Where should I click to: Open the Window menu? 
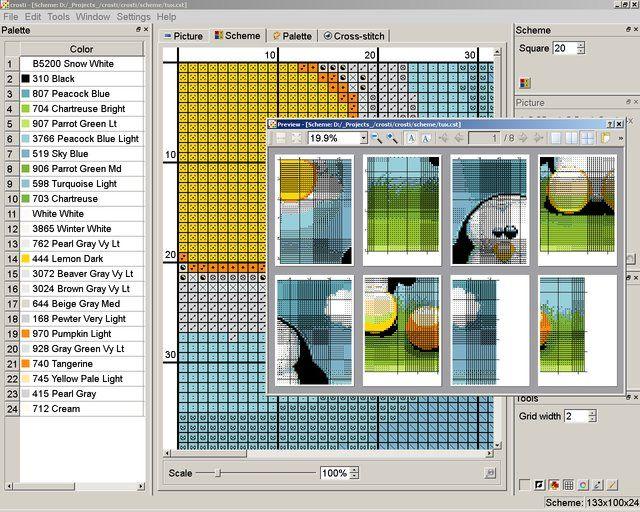point(93,17)
